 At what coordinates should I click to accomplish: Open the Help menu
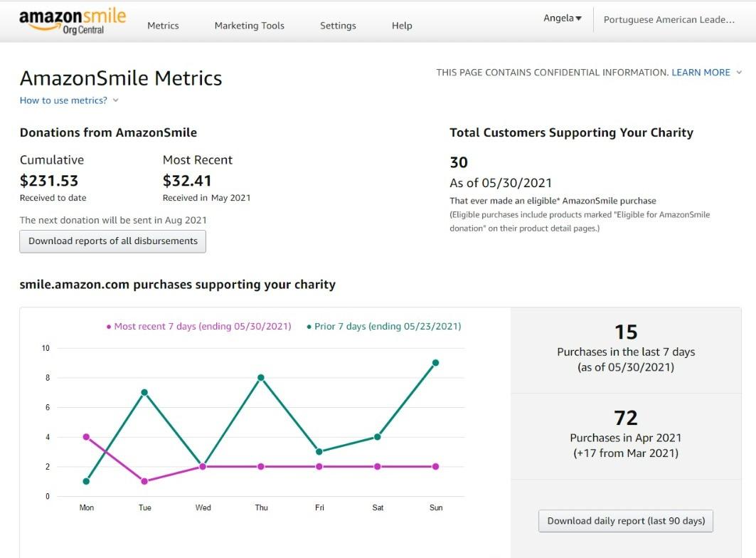[x=402, y=26]
